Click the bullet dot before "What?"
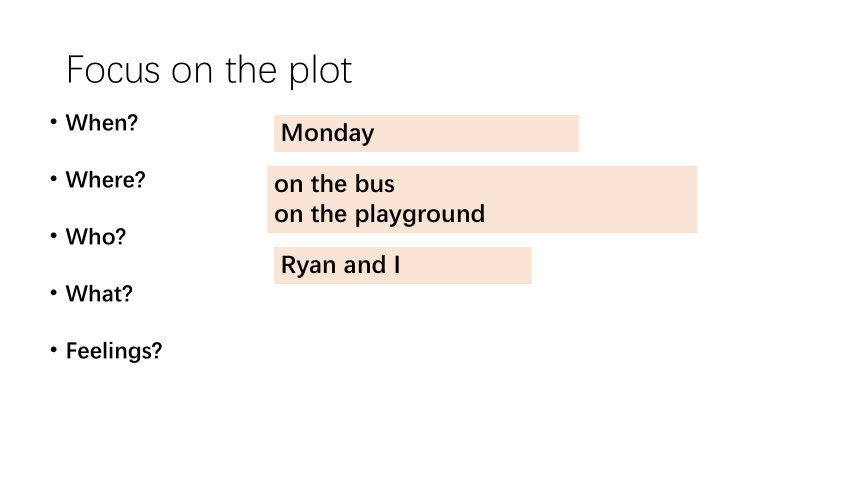The width and height of the screenshot is (860, 484). pyautogui.click(x=53, y=292)
